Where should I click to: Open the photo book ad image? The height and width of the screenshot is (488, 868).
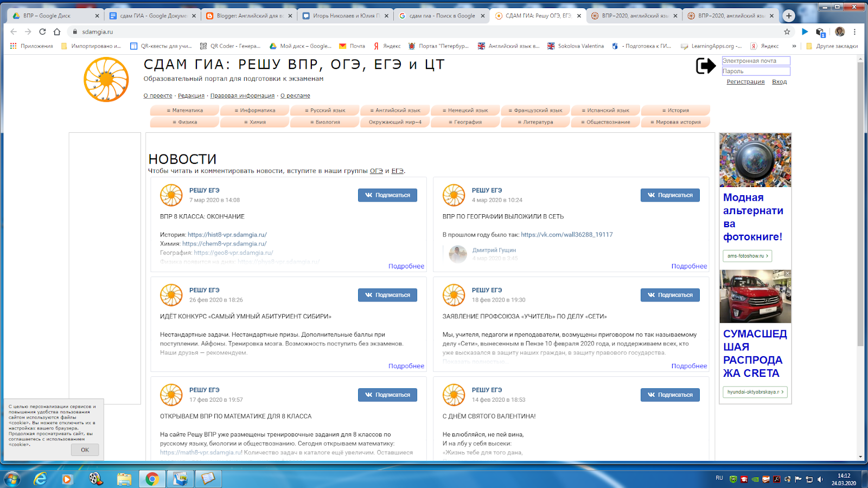755,160
